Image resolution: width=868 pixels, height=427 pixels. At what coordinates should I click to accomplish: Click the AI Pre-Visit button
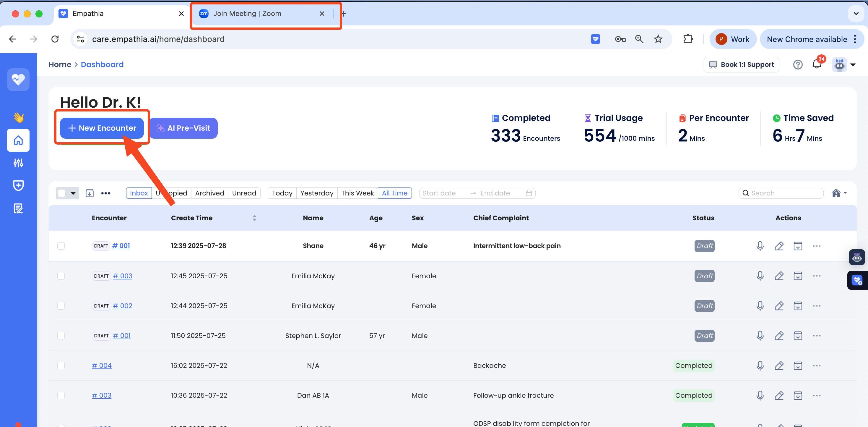tap(184, 128)
